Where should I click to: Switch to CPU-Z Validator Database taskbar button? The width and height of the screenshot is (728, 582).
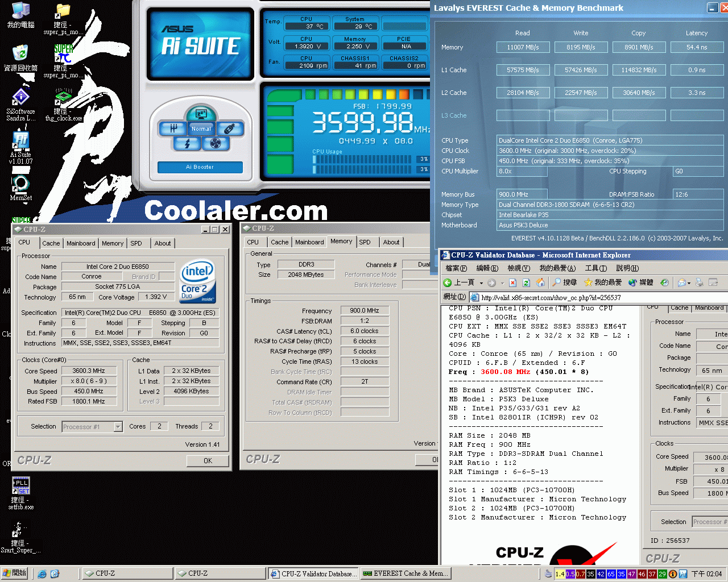coord(313,573)
